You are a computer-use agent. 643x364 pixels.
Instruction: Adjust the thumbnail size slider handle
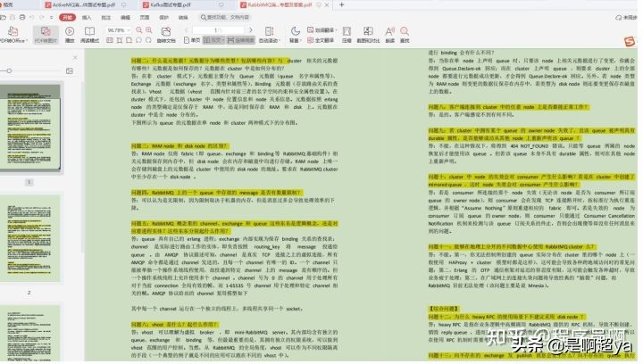click(9, 70)
